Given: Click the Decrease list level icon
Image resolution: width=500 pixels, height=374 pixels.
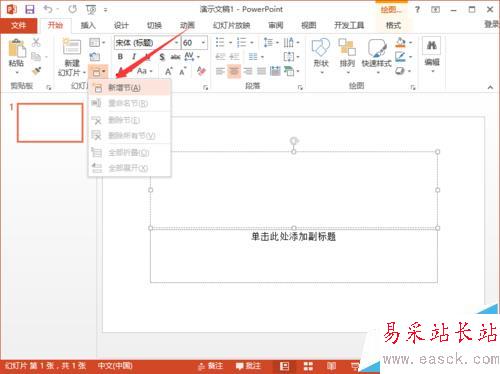Looking at the screenshot, I should pos(220,57).
